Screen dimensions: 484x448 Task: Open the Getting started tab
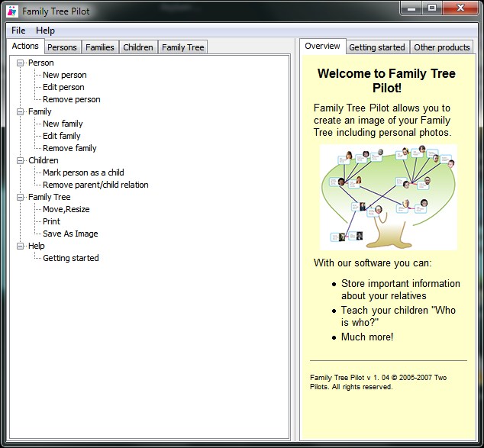[377, 47]
